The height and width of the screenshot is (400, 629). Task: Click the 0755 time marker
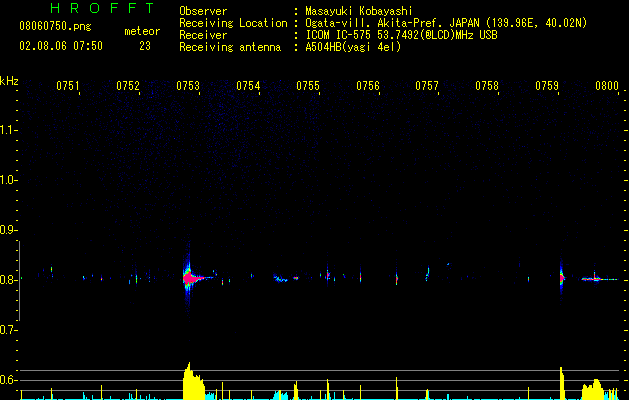(308, 86)
